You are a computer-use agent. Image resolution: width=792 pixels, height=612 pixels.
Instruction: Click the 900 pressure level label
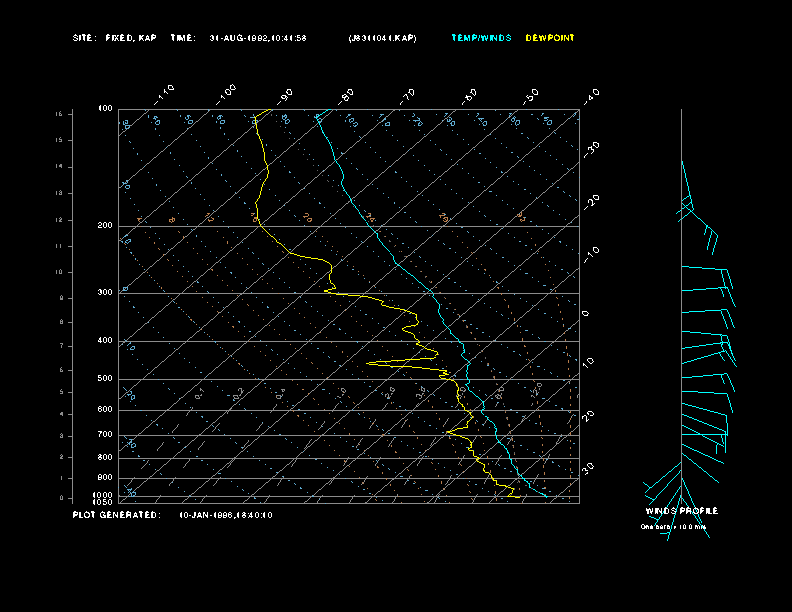pos(105,478)
